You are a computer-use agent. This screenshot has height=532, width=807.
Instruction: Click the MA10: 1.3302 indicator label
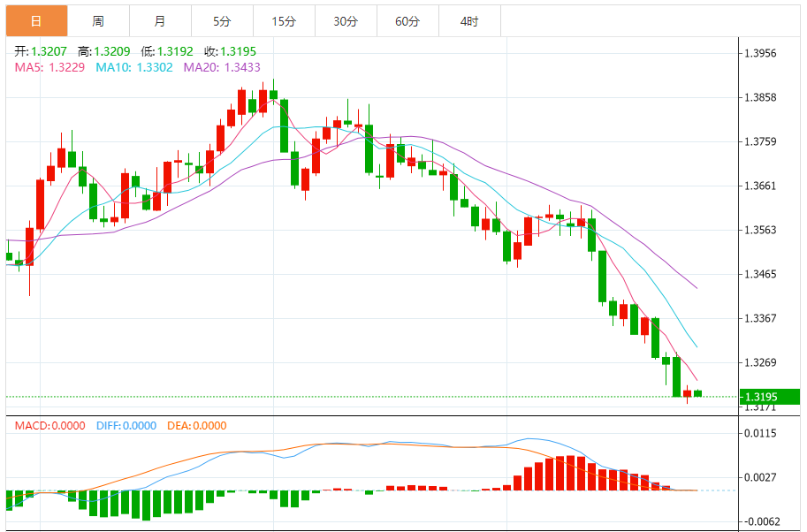click(134, 67)
